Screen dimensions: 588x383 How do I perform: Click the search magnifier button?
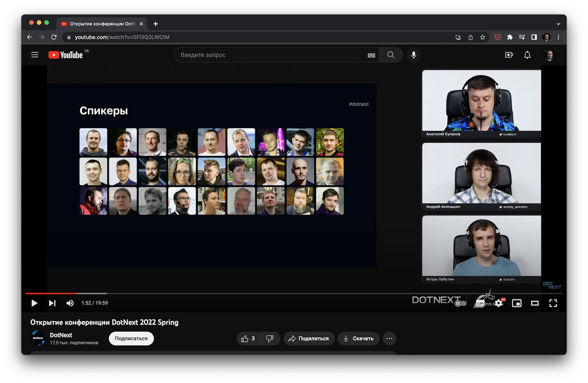(x=391, y=55)
